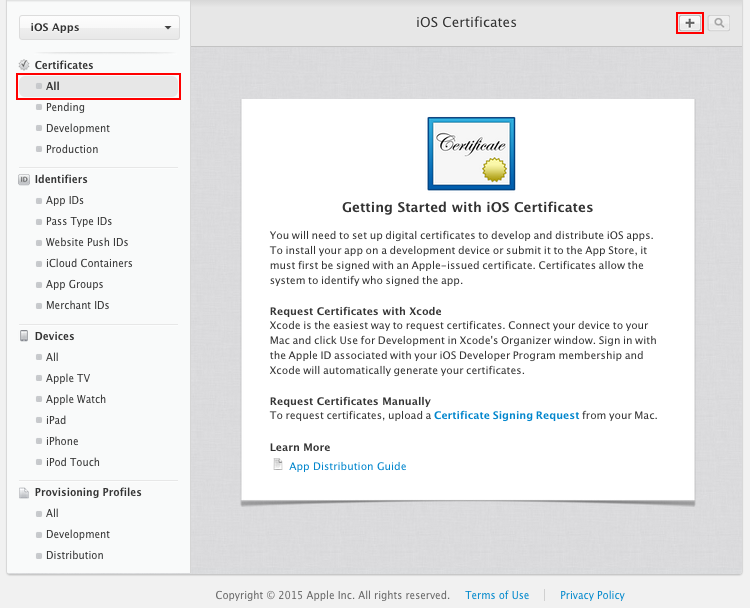This screenshot has width=750, height=608.
Task: Open the search magnifier icon
Action: pos(718,23)
